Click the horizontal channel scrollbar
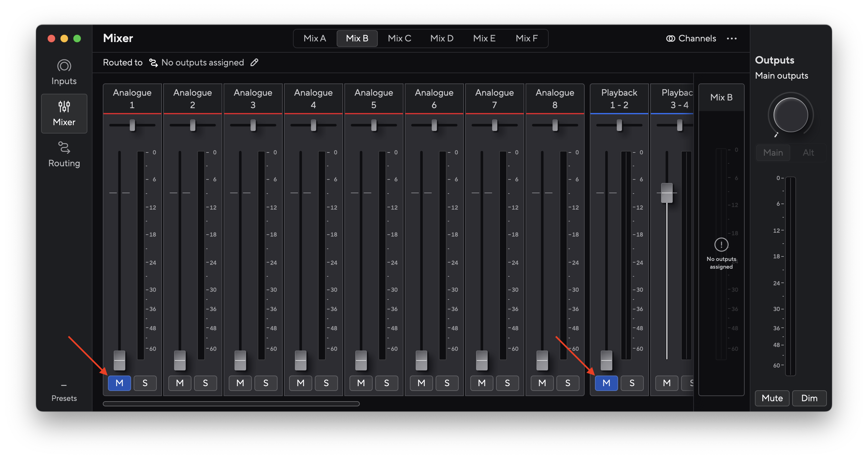868x459 pixels. pyautogui.click(x=231, y=403)
